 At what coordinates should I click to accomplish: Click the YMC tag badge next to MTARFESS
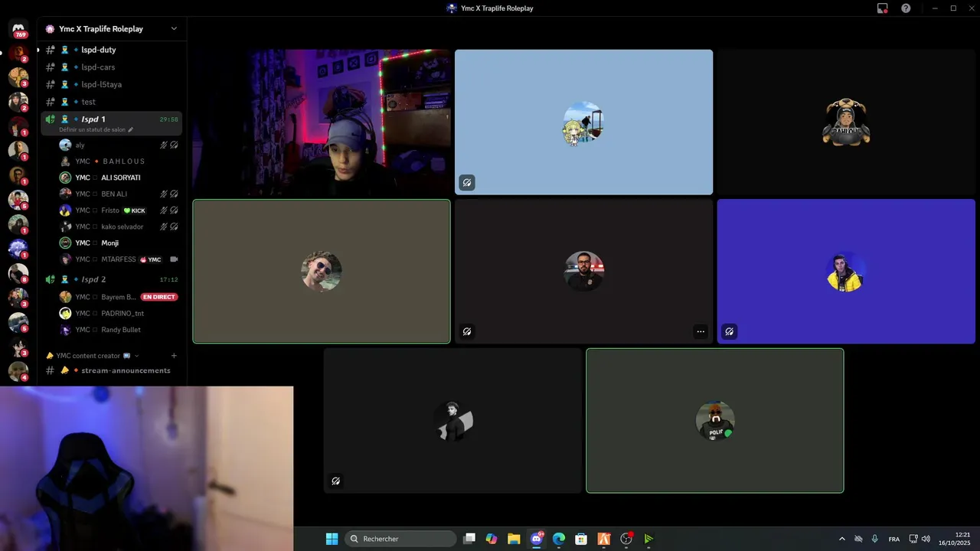click(151, 259)
